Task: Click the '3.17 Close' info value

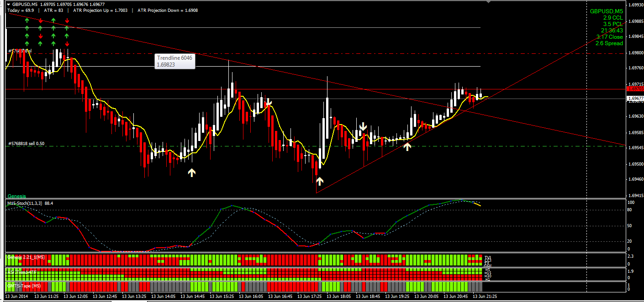Action: click(x=610, y=37)
